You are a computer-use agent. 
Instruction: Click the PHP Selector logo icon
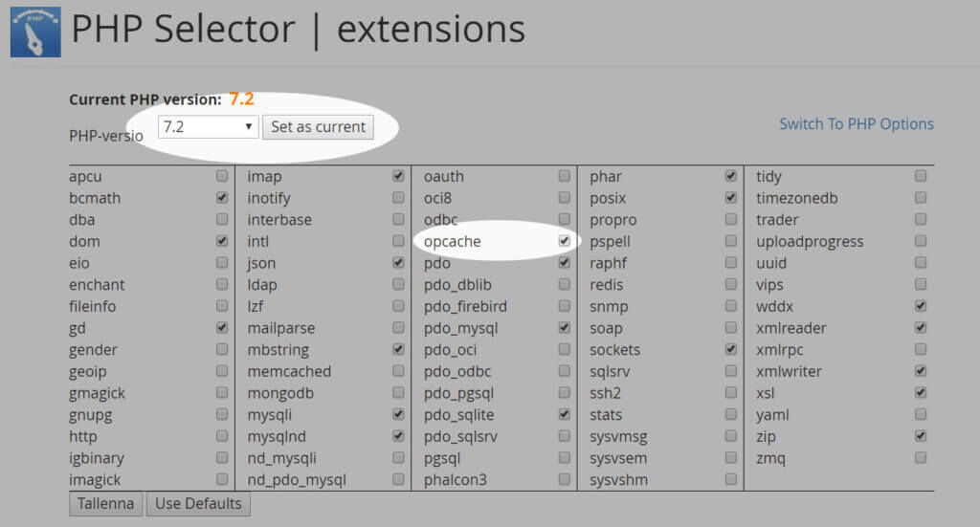point(35,32)
